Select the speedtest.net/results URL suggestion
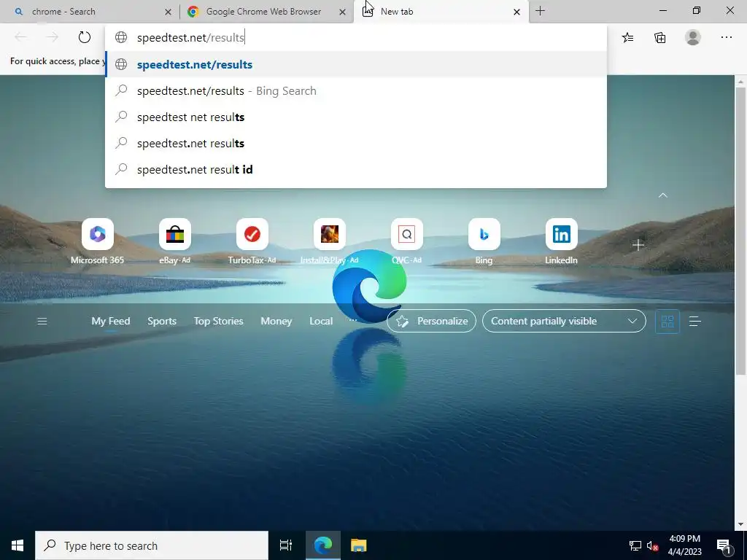This screenshot has height=560, width=747. point(356,64)
